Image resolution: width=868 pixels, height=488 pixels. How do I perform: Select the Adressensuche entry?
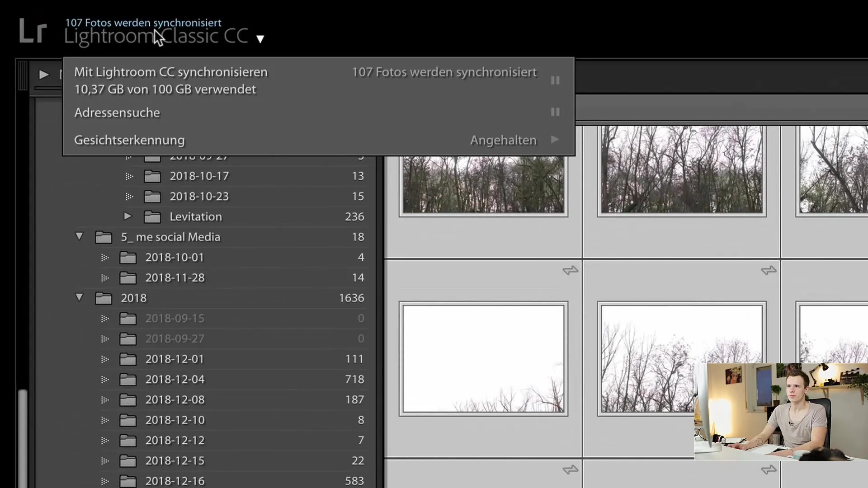117,113
